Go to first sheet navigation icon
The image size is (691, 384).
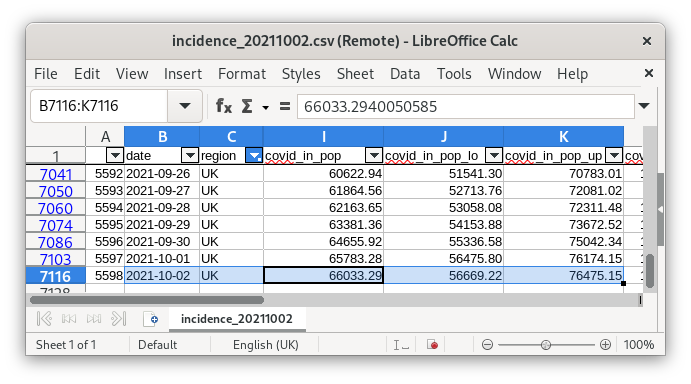point(45,318)
